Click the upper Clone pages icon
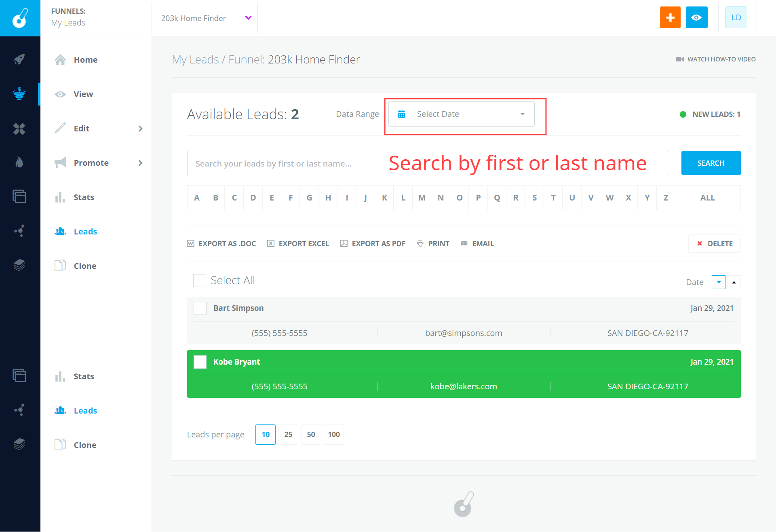This screenshot has height=532, width=776. pos(60,266)
